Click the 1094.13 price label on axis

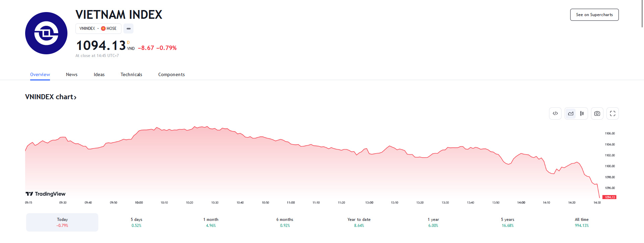[609, 197]
